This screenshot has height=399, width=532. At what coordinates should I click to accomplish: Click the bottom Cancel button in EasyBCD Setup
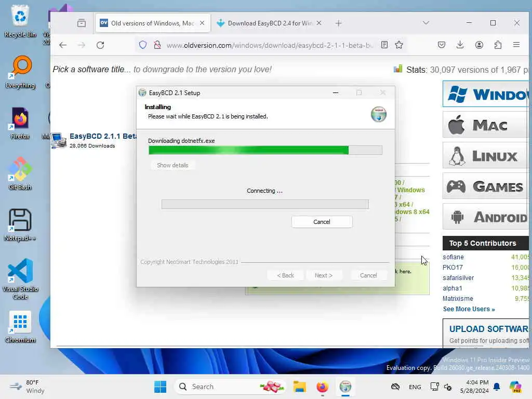tap(368, 275)
